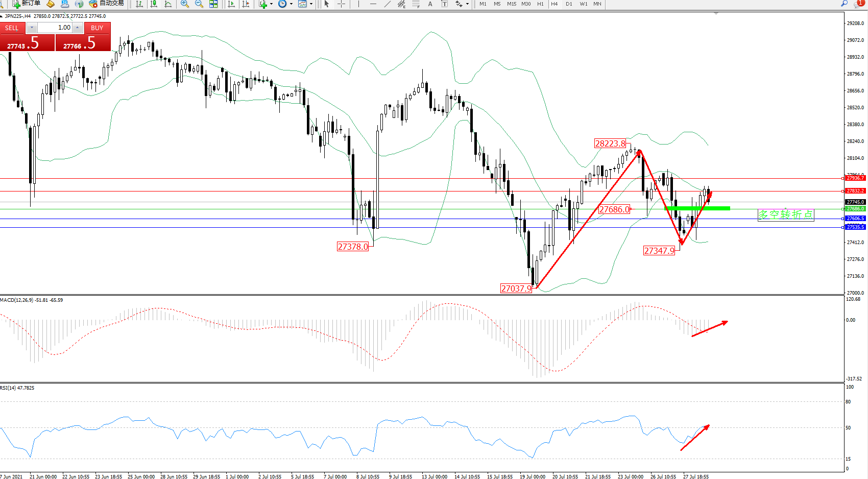Switch to the D1 timeframe

[569, 4]
